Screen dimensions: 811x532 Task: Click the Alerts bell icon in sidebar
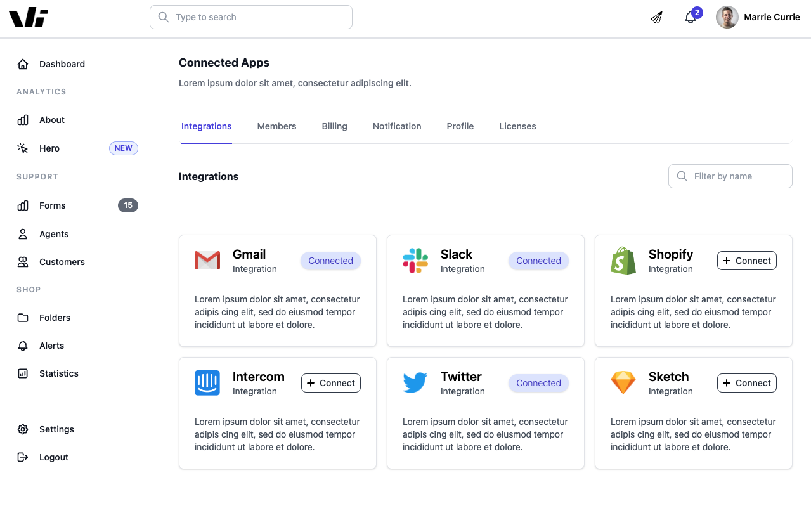pos(23,346)
